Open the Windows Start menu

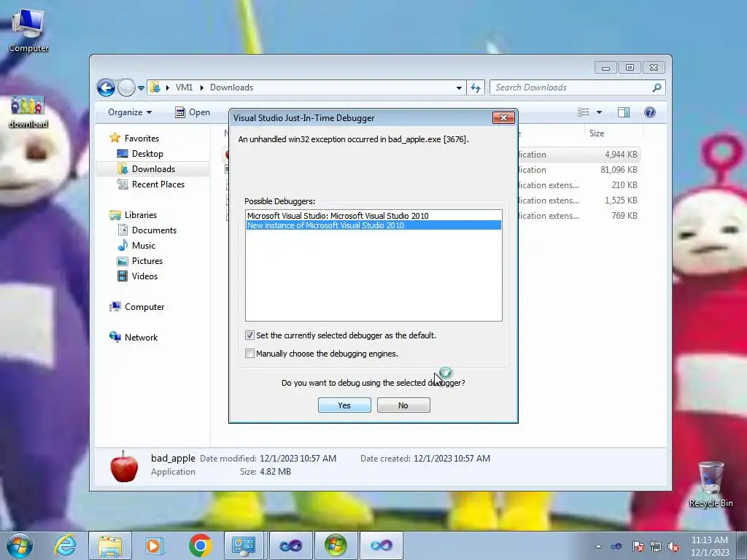point(19,545)
